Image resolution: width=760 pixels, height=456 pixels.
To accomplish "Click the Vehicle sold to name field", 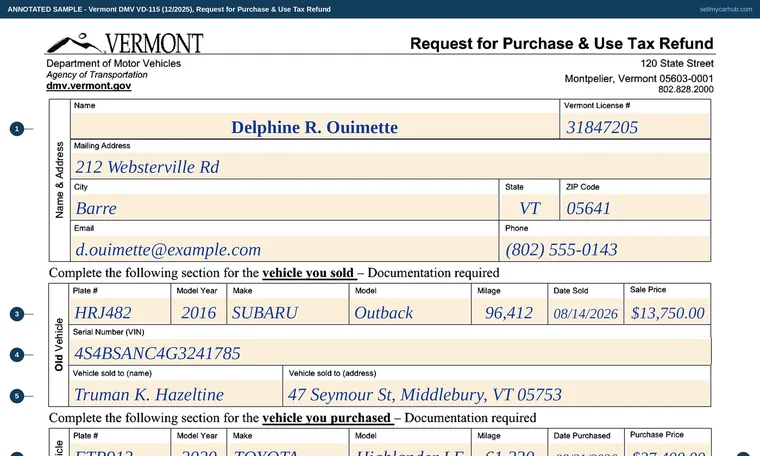I will tap(175, 393).
